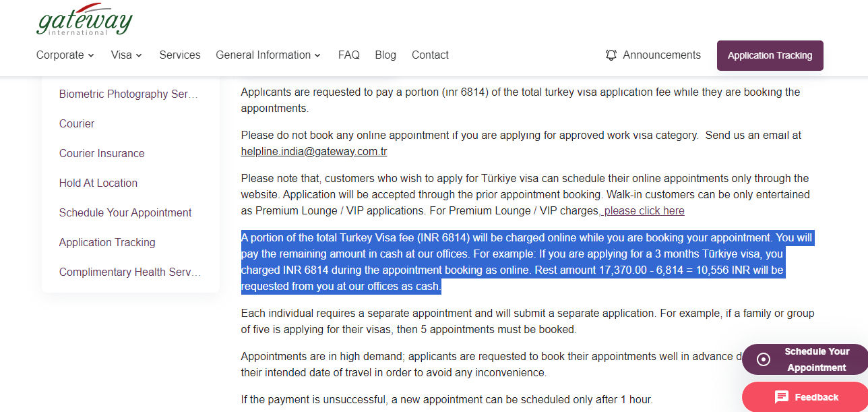Expand the Visa dropdown menu
The height and width of the screenshot is (412, 868).
[127, 55]
